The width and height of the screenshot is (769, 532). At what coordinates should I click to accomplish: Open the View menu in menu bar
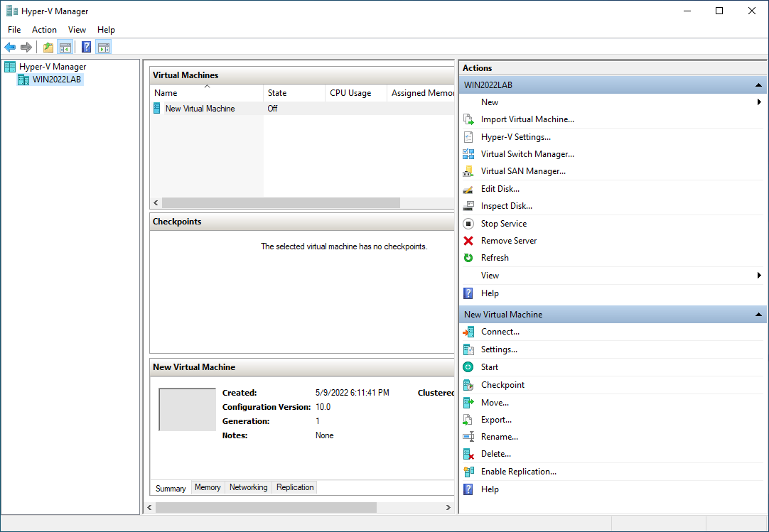pos(77,29)
